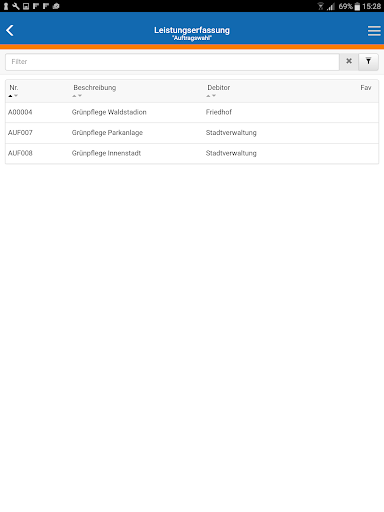Toggle favorite for Grünpflege Parkanlage row

[x=366, y=133]
